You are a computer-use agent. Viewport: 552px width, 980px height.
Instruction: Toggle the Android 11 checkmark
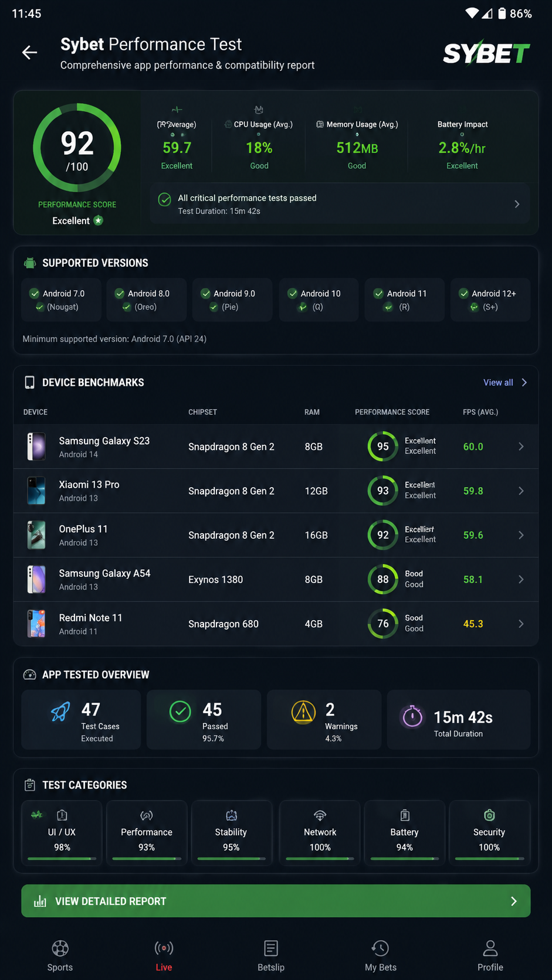(378, 294)
